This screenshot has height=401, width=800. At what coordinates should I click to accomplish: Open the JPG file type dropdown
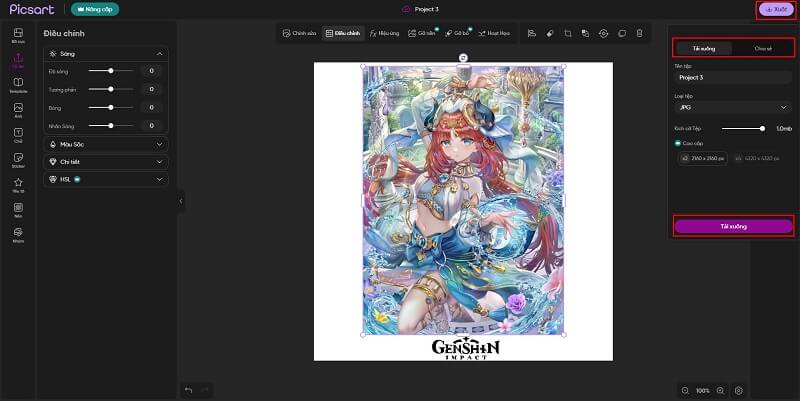point(733,108)
